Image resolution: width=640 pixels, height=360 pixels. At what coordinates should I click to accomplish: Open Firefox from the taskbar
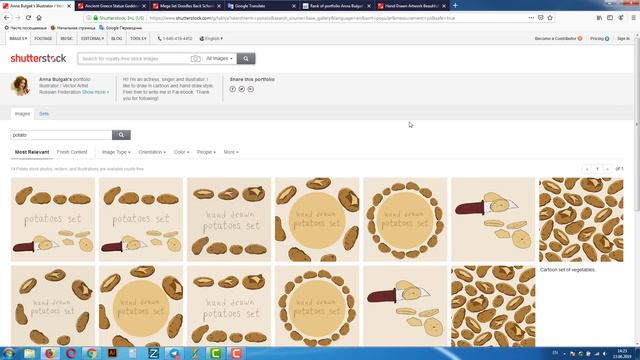pos(50,353)
